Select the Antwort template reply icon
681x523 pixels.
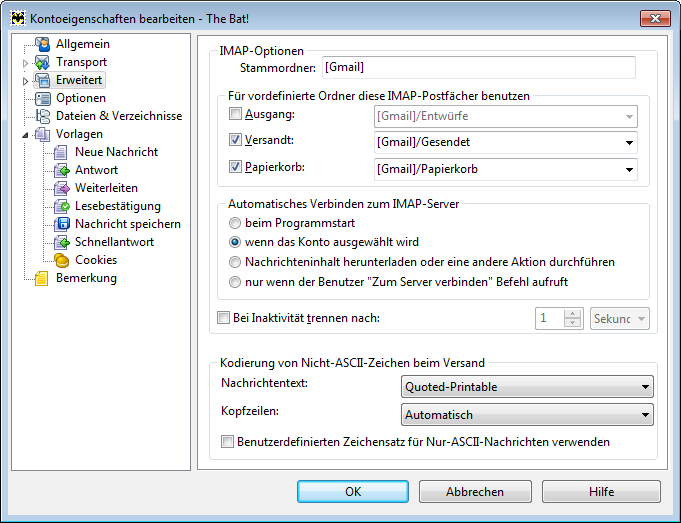tap(62, 170)
